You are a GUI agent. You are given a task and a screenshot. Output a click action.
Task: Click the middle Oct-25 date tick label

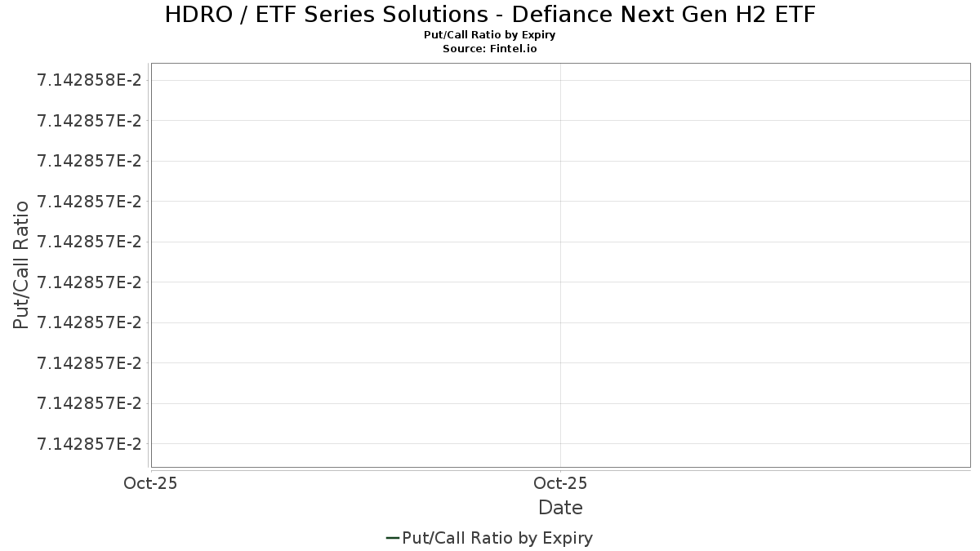pos(560,483)
